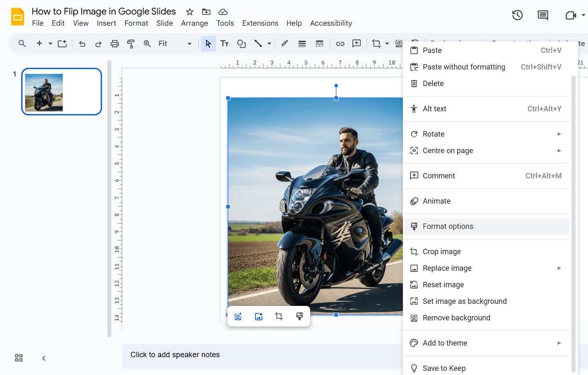Click the Insert link icon
588x375 pixels.
(340, 43)
